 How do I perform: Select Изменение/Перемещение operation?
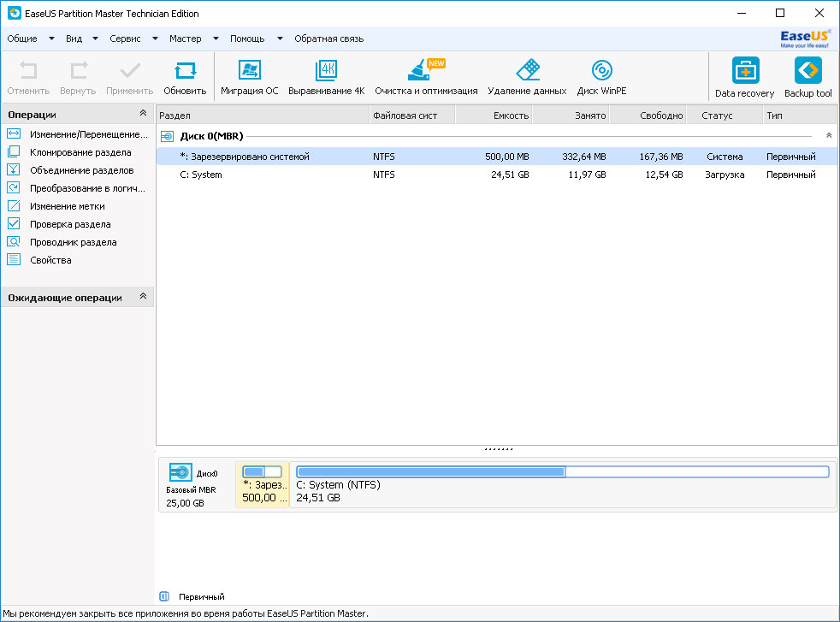click(x=77, y=134)
